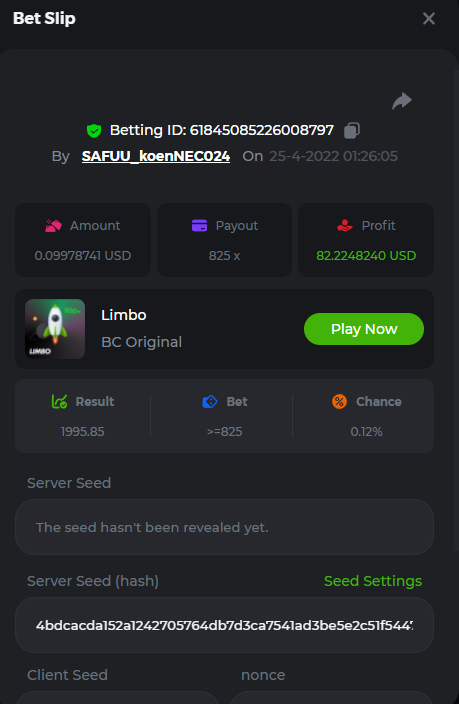Click the Limbo game title
Viewport: 459px width, 704px height.
pos(124,315)
